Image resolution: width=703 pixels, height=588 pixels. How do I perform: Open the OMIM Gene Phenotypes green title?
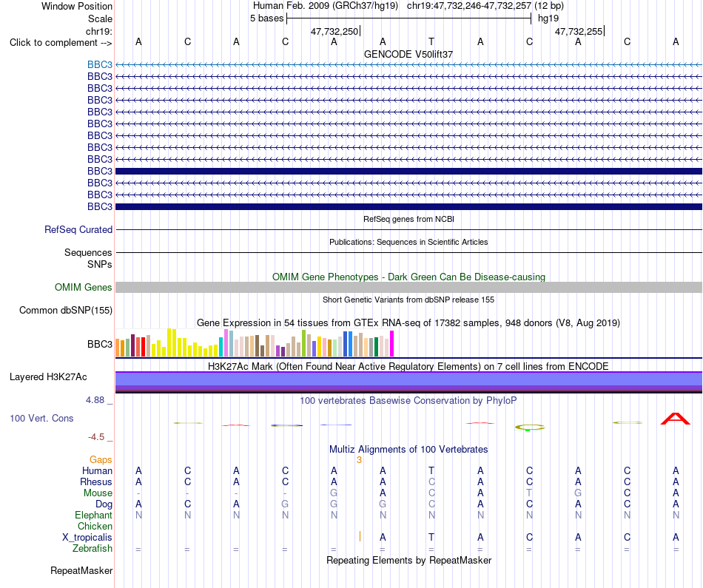[x=408, y=277]
